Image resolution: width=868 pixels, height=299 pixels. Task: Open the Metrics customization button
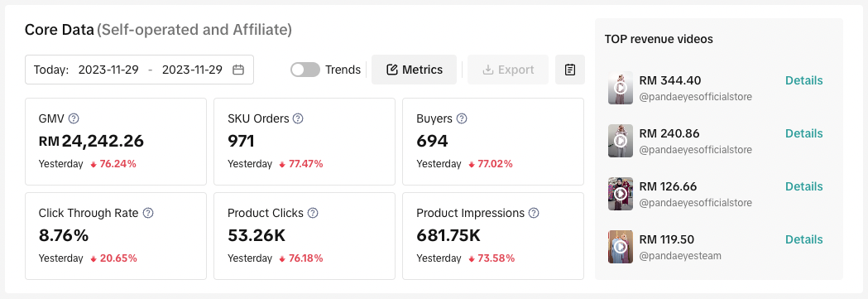click(414, 70)
